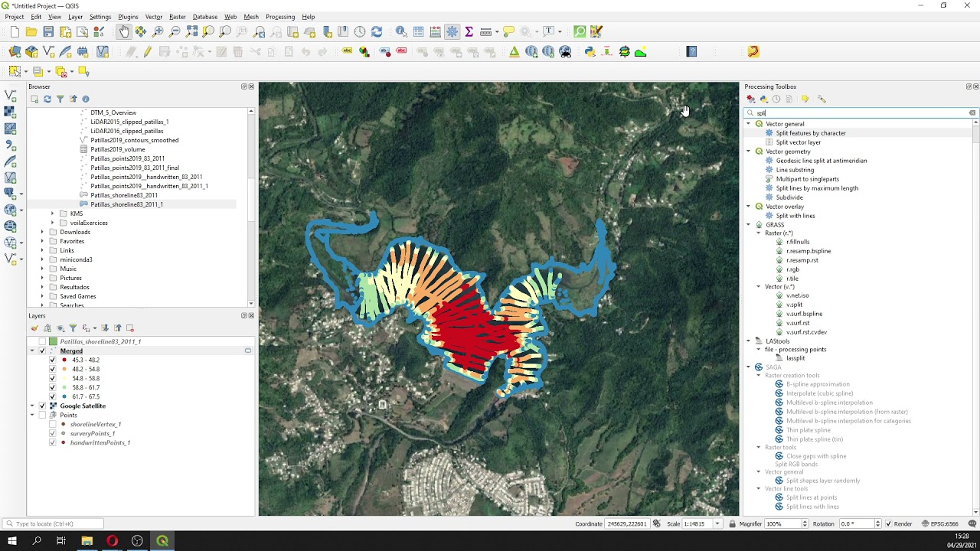The width and height of the screenshot is (980, 551).
Task: Open the Python console icon
Action: 590,51
